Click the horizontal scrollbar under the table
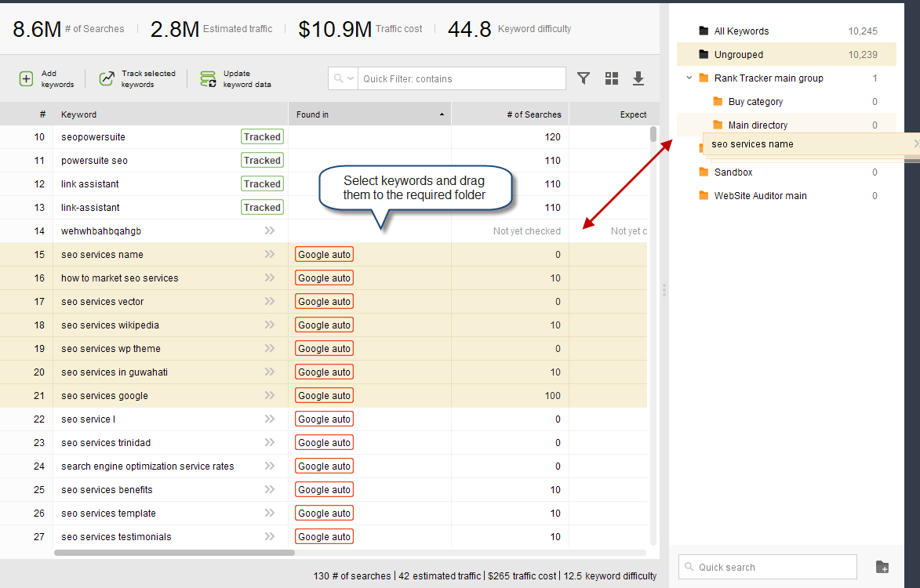Image resolution: width=920 pixels, height=588 pixels. coord(174,553)
